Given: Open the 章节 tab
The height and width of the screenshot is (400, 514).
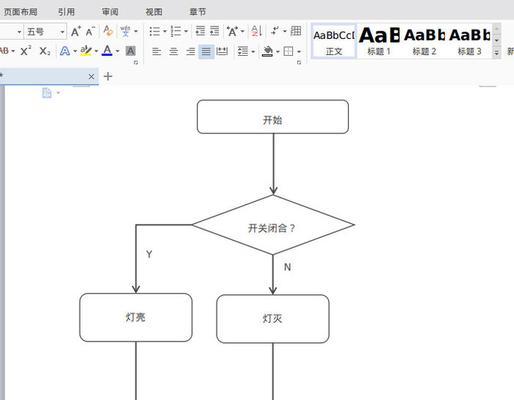Looking at the screenshot, I should 197,12.
